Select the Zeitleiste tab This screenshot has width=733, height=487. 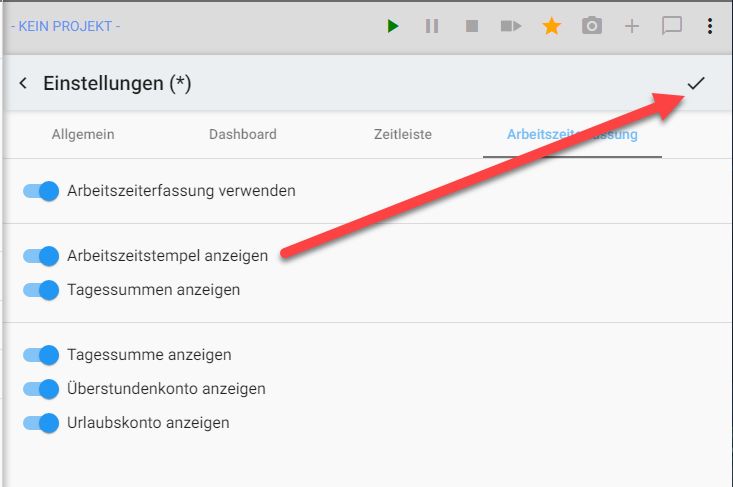click(x=402, y=135)
